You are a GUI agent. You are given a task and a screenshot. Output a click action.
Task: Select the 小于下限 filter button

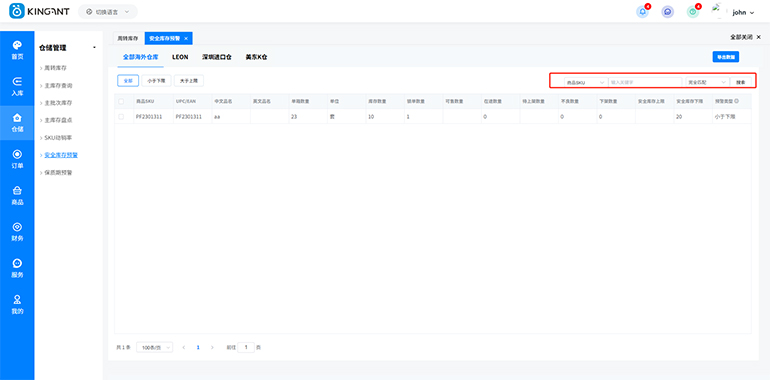tap(156, 81)
